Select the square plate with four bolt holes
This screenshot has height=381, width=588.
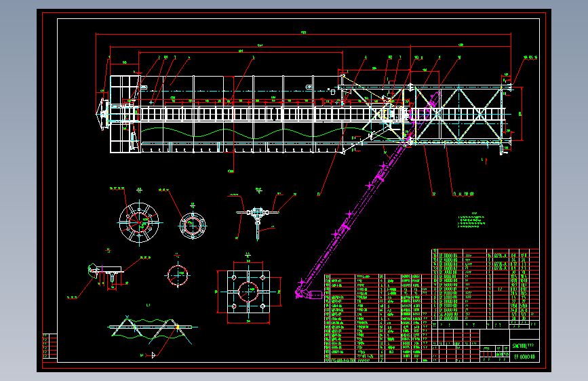(248, 292)
